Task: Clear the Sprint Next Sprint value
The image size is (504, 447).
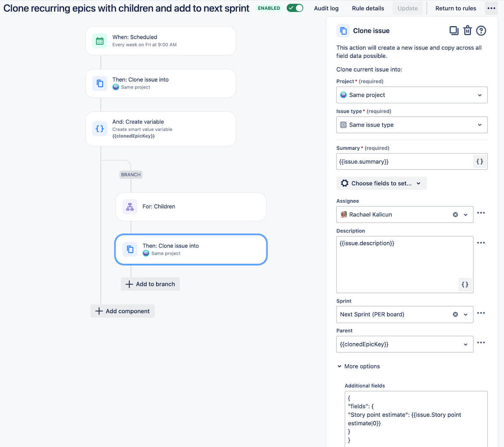Action: tap(455, 314)
